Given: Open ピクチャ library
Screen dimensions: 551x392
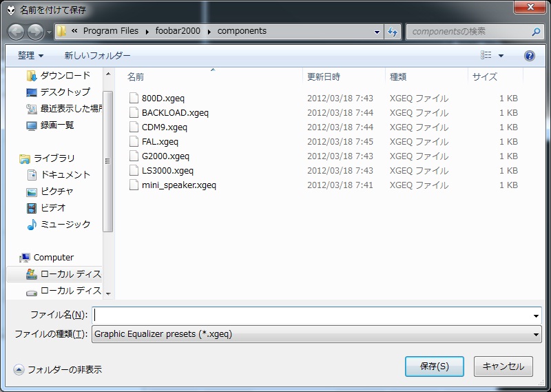Looking at the screenshot, I should 50,192.
